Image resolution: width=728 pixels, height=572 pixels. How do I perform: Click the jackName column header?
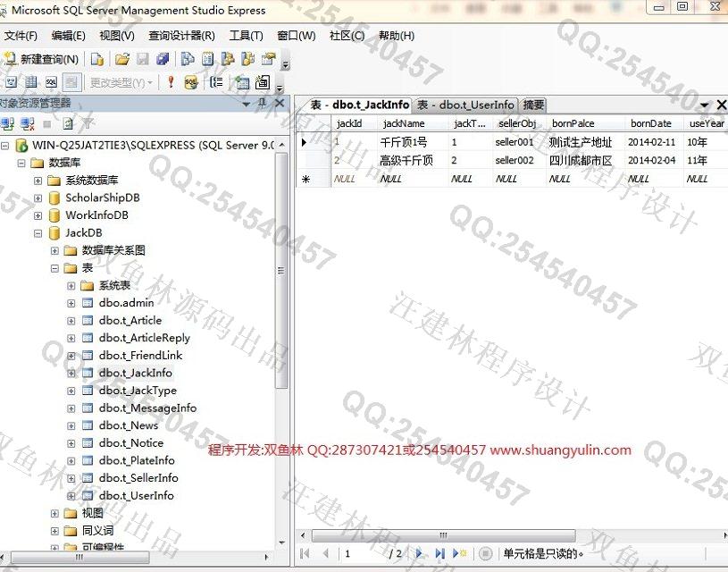coord(413,123)
